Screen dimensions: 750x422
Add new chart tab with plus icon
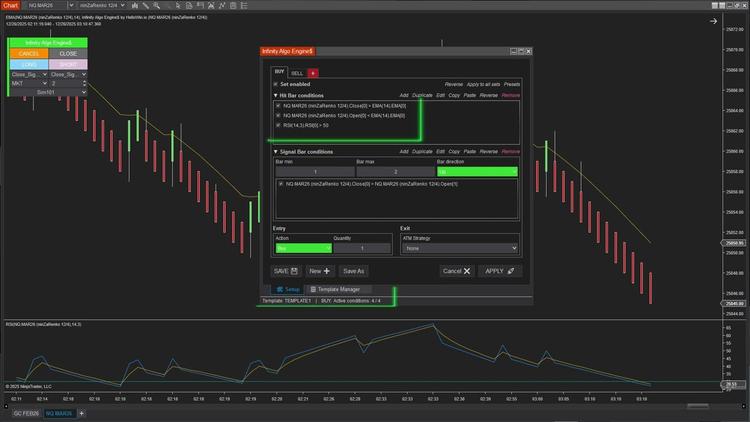81,413
